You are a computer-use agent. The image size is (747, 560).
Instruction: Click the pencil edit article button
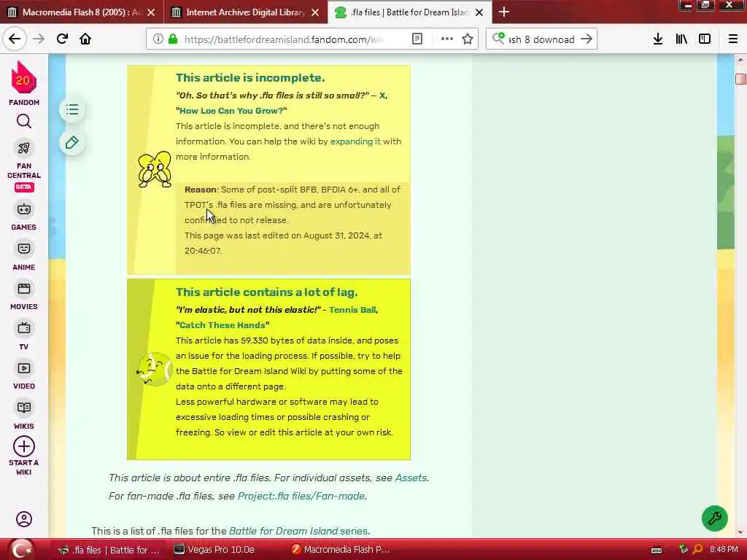click(72, 142)
